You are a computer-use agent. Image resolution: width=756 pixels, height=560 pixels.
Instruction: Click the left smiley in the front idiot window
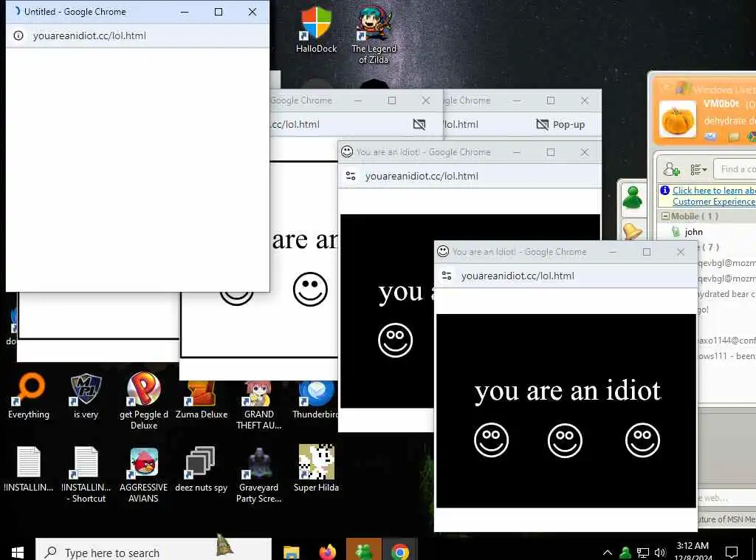tap(491, 440)
